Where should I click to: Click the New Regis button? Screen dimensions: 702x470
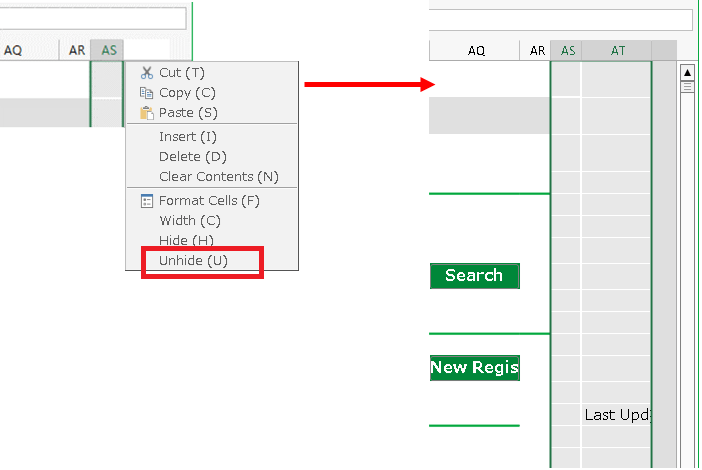474,368
